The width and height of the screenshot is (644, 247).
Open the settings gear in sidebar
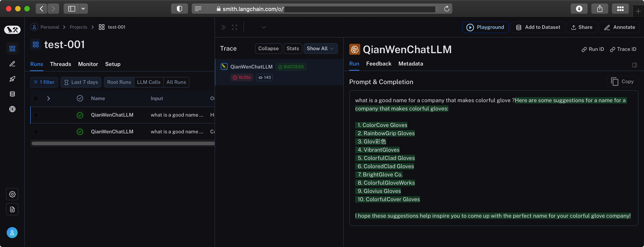[12, 194]
